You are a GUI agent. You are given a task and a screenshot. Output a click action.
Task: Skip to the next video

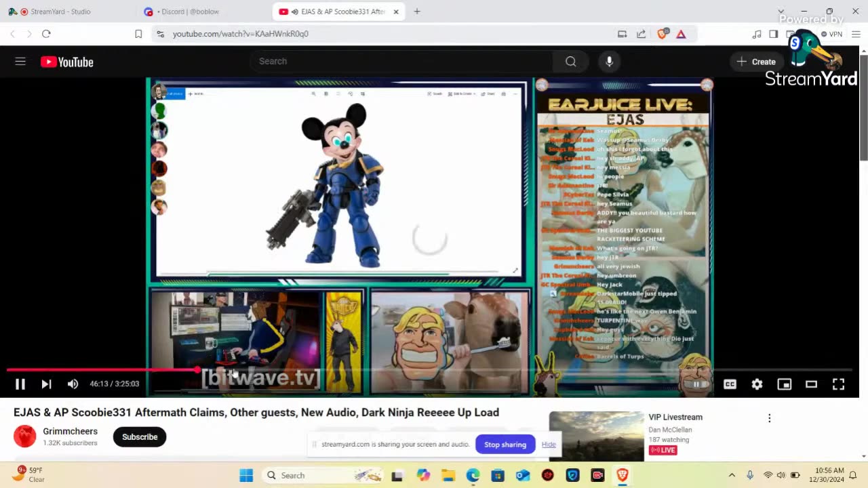[x=46, y=384]
